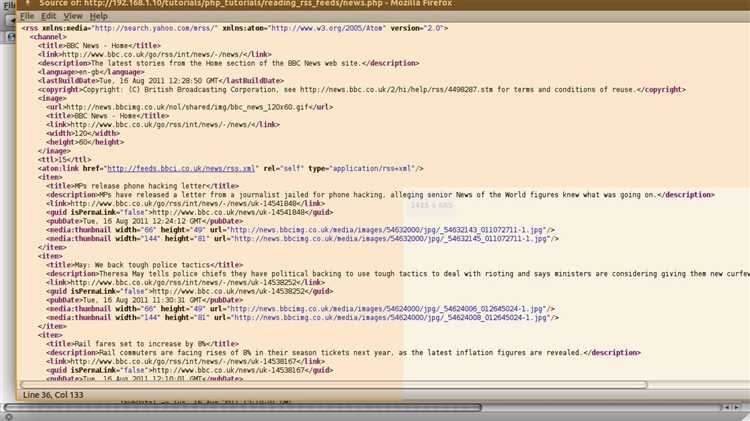
Task: Click thumbnail URL _54624006_012645024-1.jpg
Action: tap(387, 309)
